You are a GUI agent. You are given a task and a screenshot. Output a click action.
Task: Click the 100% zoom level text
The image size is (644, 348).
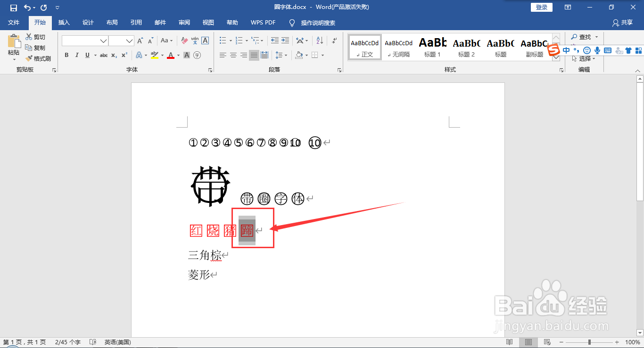tap(632, 342)
